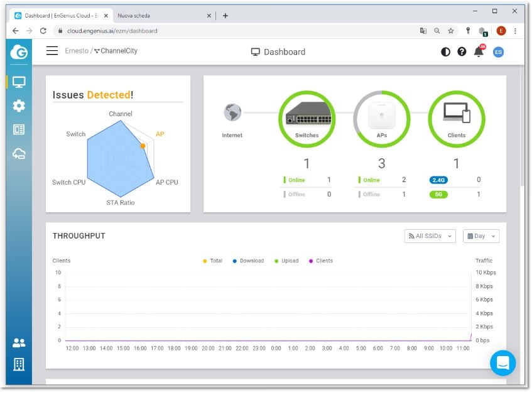The width and height of the screenshot is (532, 395).
Task: Open the ES user account menu
Action: 498,51
